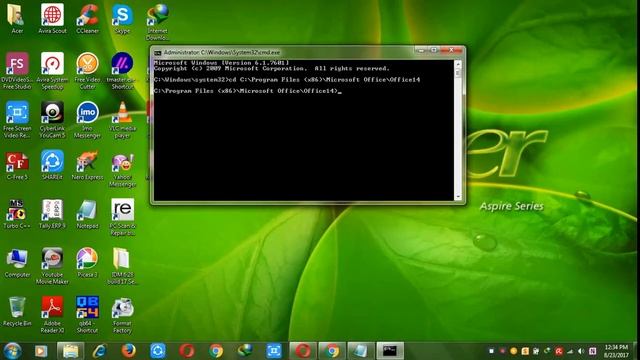Select DVDVideoSoft Free Studio icon
The width and height of the screenshot is (640, 360).
click(x=17, y=71)
